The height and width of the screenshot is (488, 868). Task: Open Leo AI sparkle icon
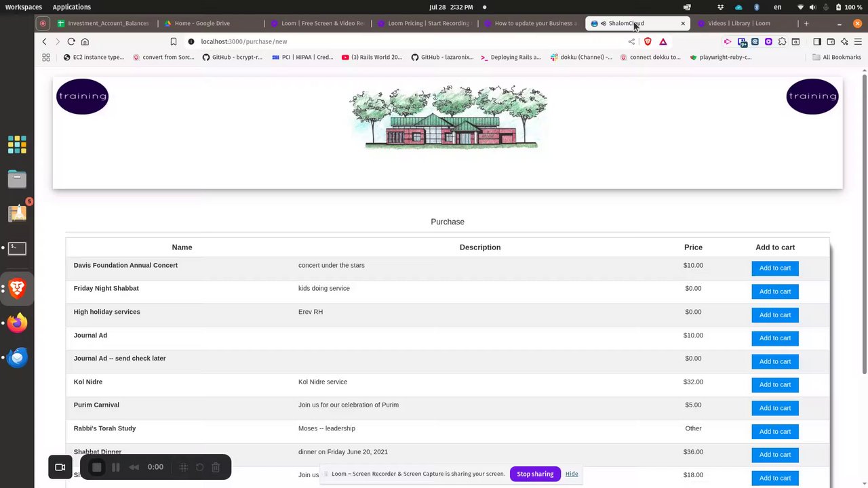coord(844,41)
